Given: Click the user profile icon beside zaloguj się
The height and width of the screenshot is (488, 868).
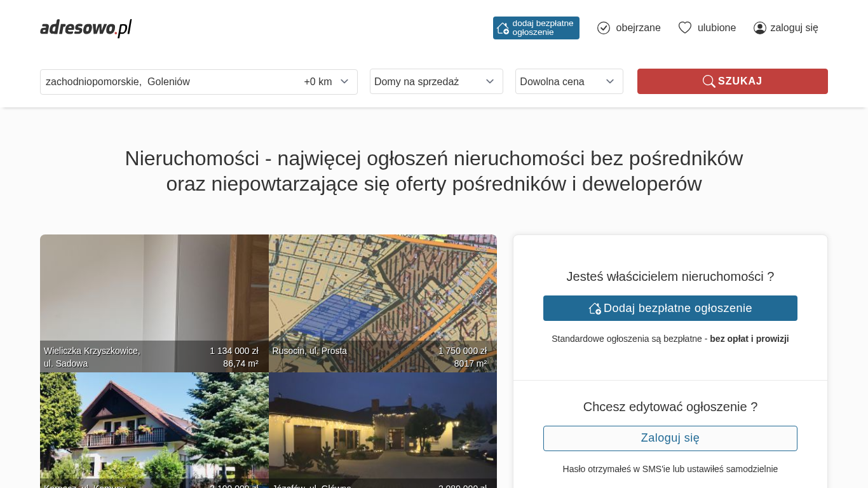Looking at the screenshot, I should click(759, 28).
